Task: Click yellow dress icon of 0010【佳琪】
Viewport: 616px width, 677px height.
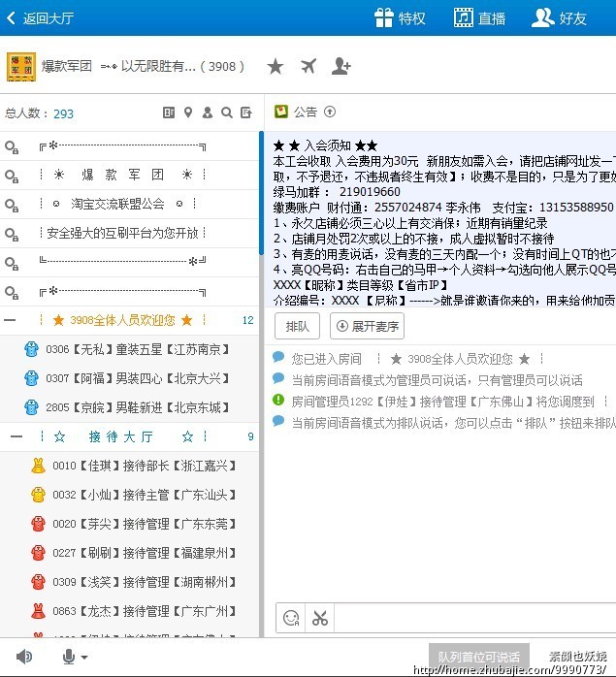Action: click(x=38, y=466)
